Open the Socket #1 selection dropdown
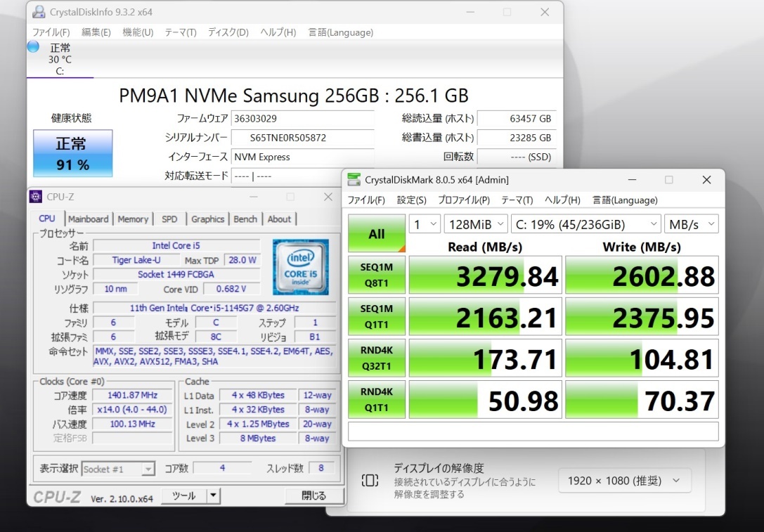Screen dimensions: 764x532 [118, 469]
